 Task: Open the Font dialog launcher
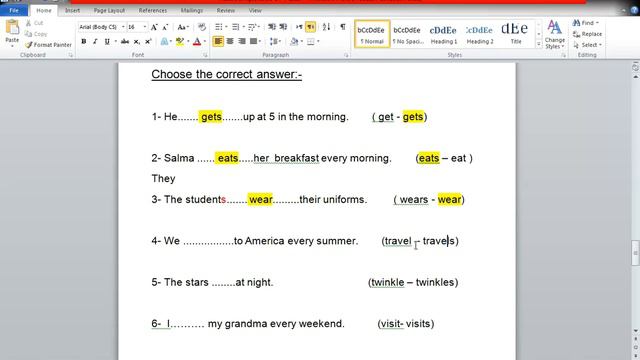point(205,55)
